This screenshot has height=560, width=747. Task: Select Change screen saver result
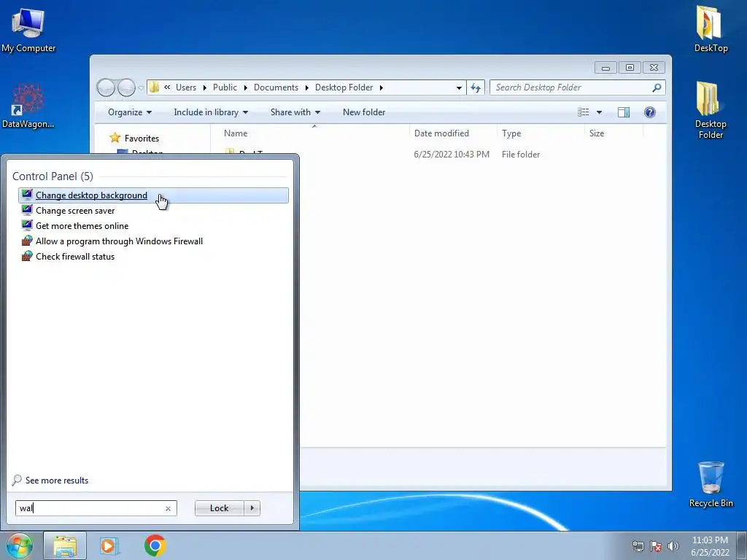[153, 211]
